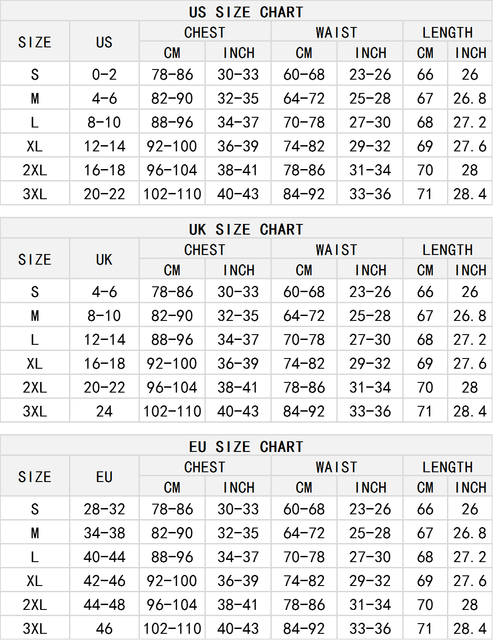Click the EU column header cell
The height and width of the screenshot is (640, 493).
point(104,477)
